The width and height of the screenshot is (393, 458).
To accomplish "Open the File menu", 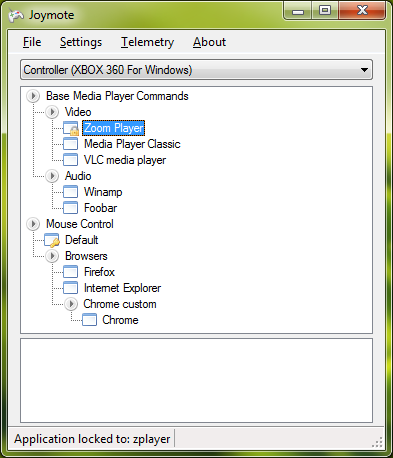I will pos(32,42).
